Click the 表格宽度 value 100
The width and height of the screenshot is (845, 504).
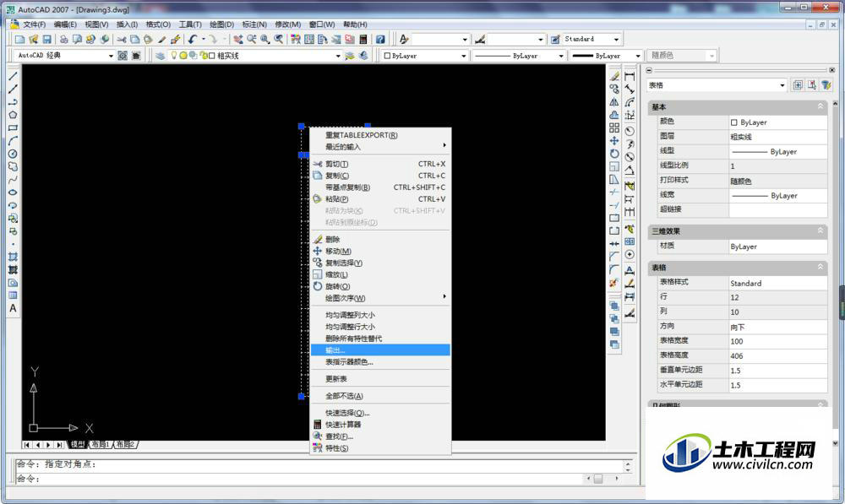click(x=777, y=341)
